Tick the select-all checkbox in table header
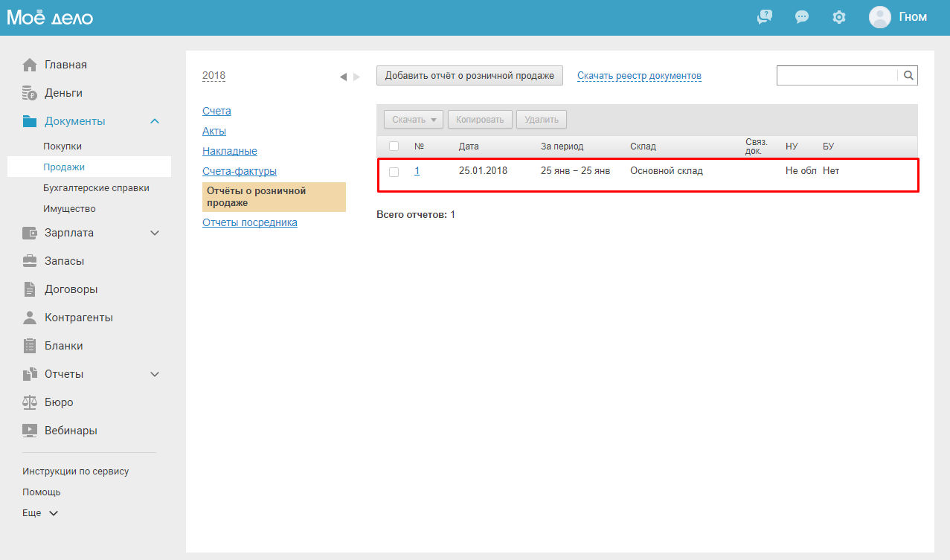This screenshot has height=560, width=950. click(394, 147)
